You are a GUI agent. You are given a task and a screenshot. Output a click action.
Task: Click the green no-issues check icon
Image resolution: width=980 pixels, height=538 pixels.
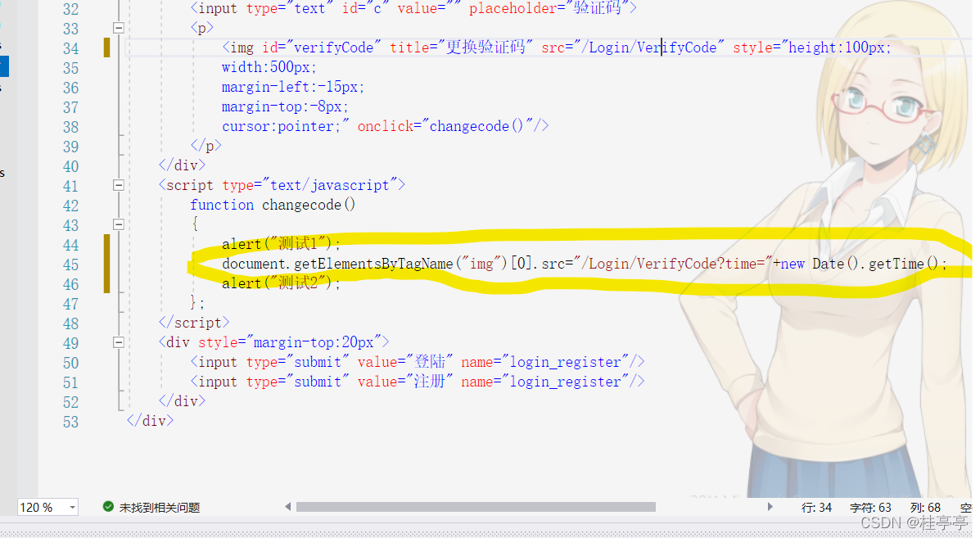point(108,507)
